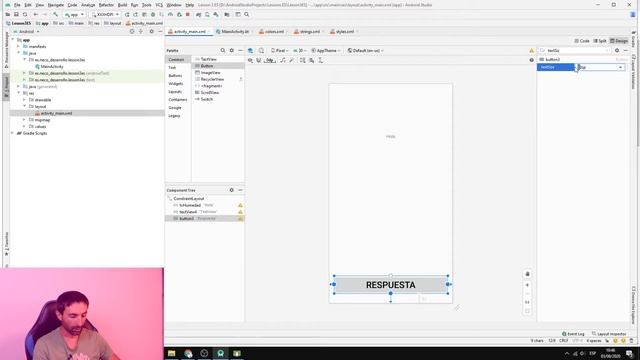Click the Design surface layers icon
Image resolution: width=640 pixels, height=360 pixels.
(250, 51)
